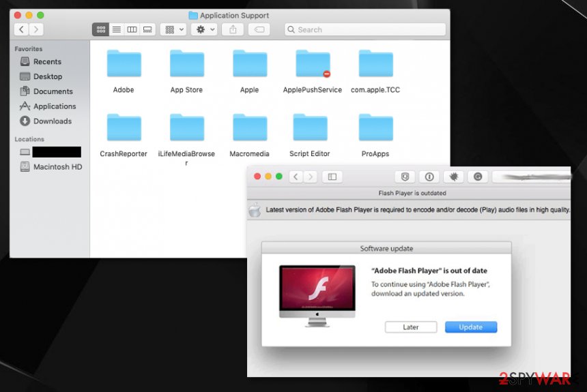Viewport: 587px width, 392px height.
Task: Click Update in Software update dialog
Action: tap(471, 327)
